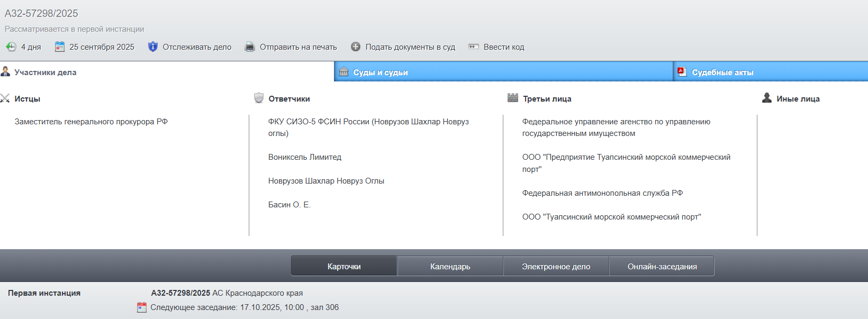Viewport: 868px width, 319px height.
Task: Click the PDF icon of Судебные акты
Action: [x=682, y=71]
